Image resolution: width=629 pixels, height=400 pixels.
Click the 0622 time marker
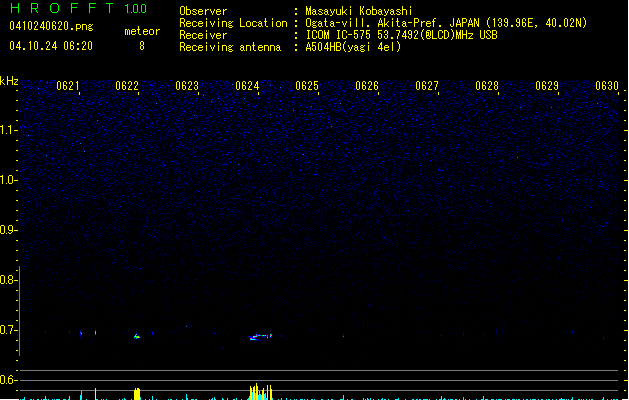[127, 85]
